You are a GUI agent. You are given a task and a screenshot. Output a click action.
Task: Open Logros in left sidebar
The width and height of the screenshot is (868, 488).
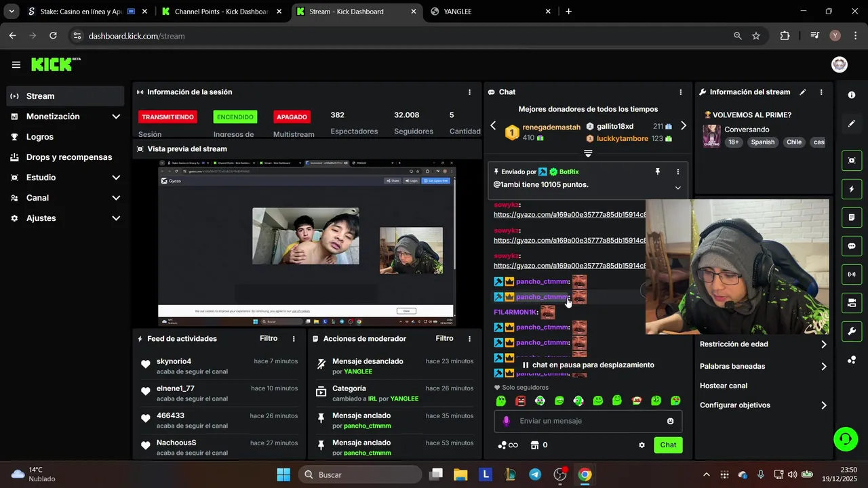point(65,137)
